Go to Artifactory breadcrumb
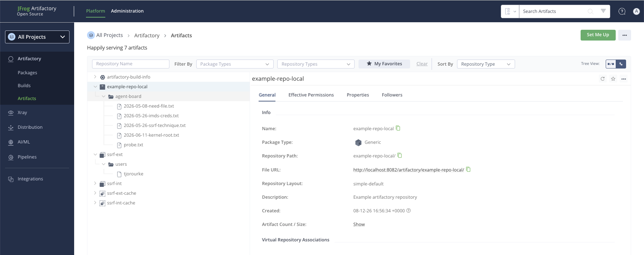 tap(147, 36)
